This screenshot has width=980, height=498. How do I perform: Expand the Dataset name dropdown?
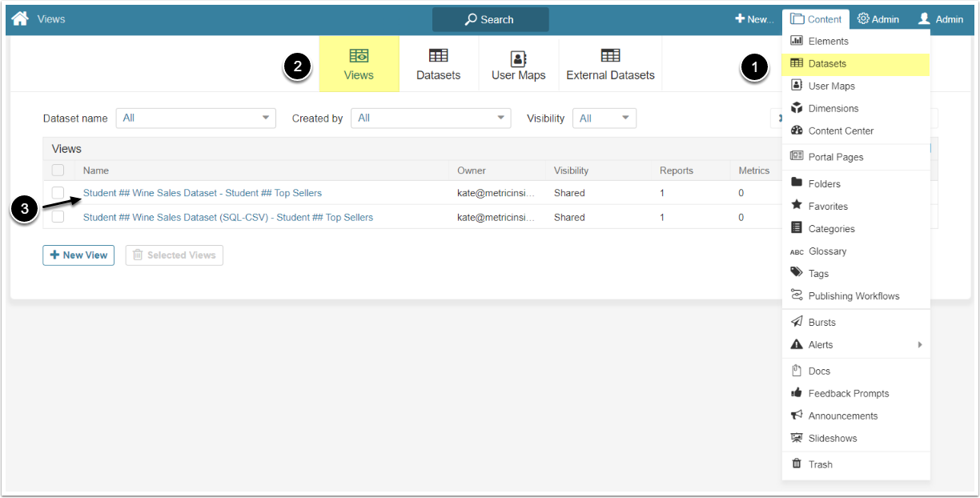195,118
